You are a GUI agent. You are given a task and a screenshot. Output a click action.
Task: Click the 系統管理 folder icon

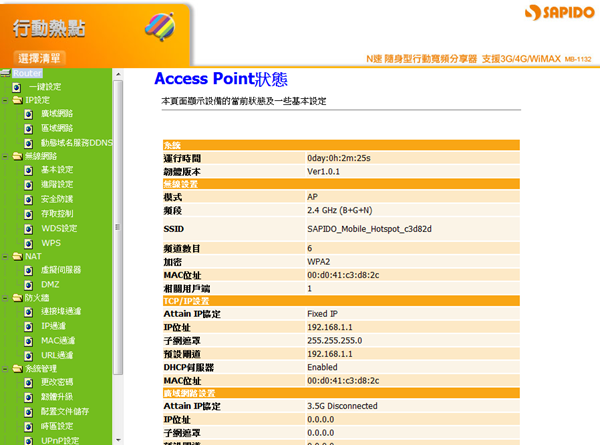click(x=18, y=368)
